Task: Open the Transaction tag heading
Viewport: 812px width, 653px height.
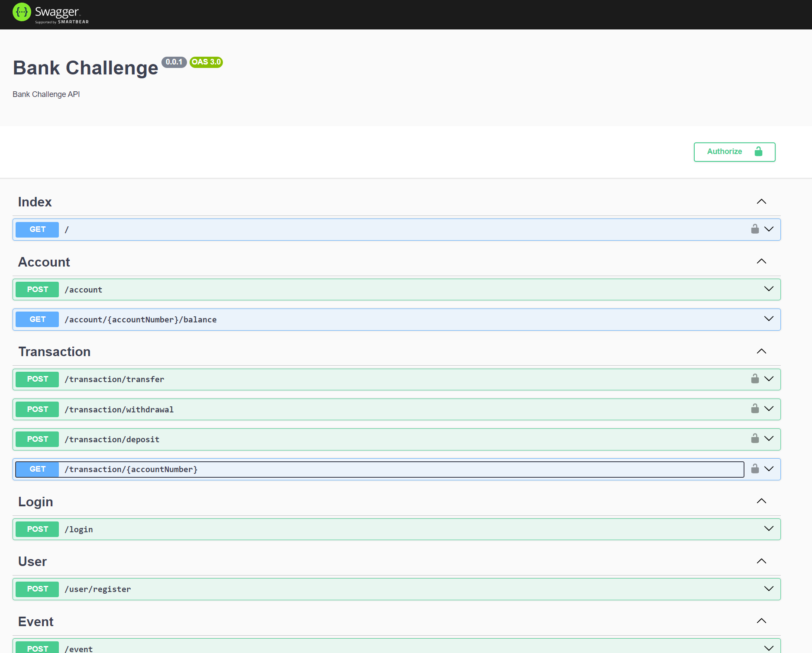Action: 54,352
